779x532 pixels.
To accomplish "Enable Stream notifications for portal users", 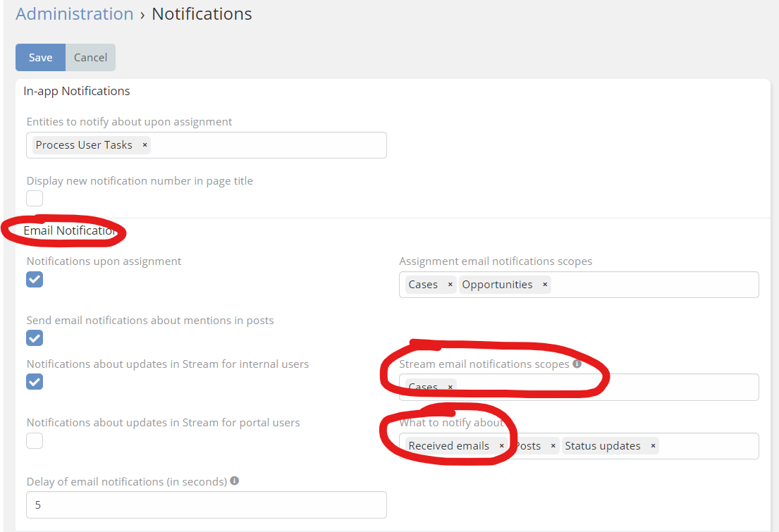I will point(35,441).
